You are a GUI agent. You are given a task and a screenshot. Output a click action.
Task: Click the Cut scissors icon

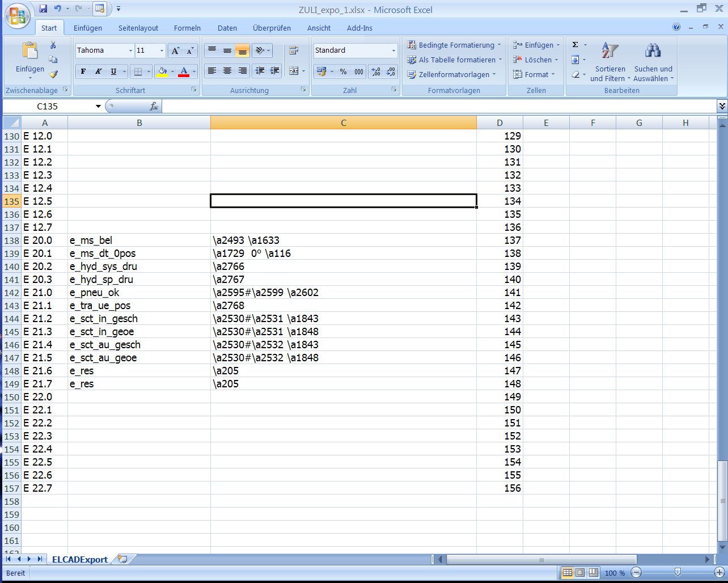click(53, 45)
